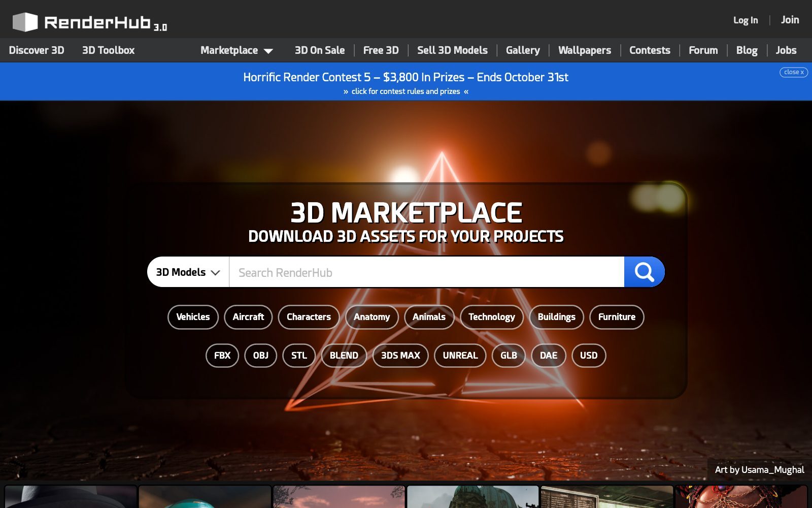Filter by OBJ file format
812x508 pixels.
pyautogui.click(x=261, y=356)
